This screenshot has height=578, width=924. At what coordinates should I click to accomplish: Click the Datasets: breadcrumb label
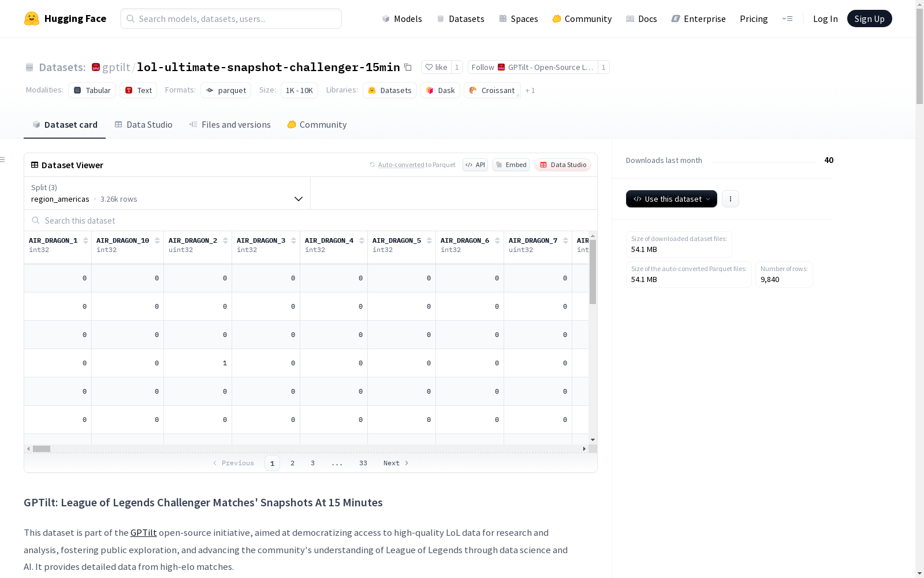click(62, 67)
